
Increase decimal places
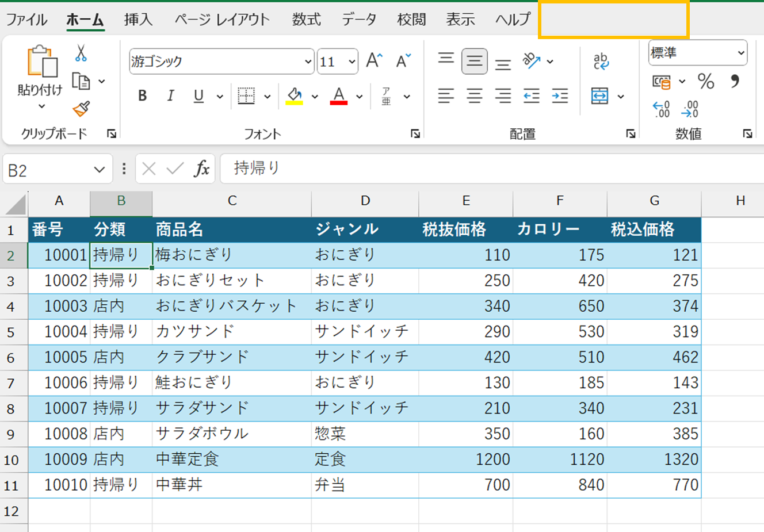coord(662,109)
